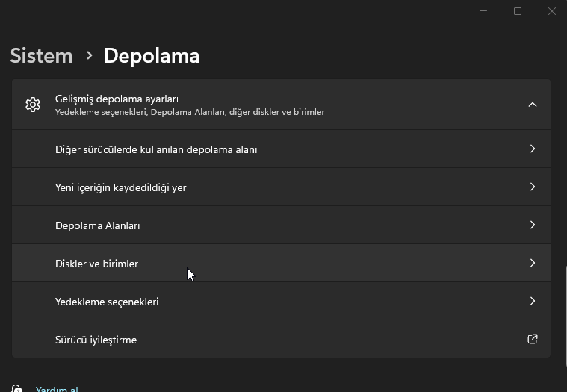This screenshot has width=567, height=392.
Task: Open the Yardım al link
Action: (x=57, y=389)
